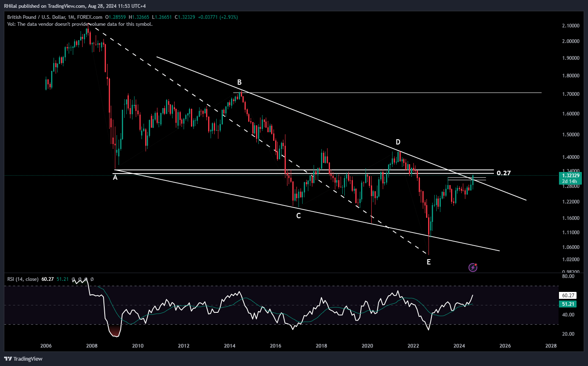This screenshot has height=366, width=588.
Task: Click the 1.90000 price axis label
Action: coord(571,58)
